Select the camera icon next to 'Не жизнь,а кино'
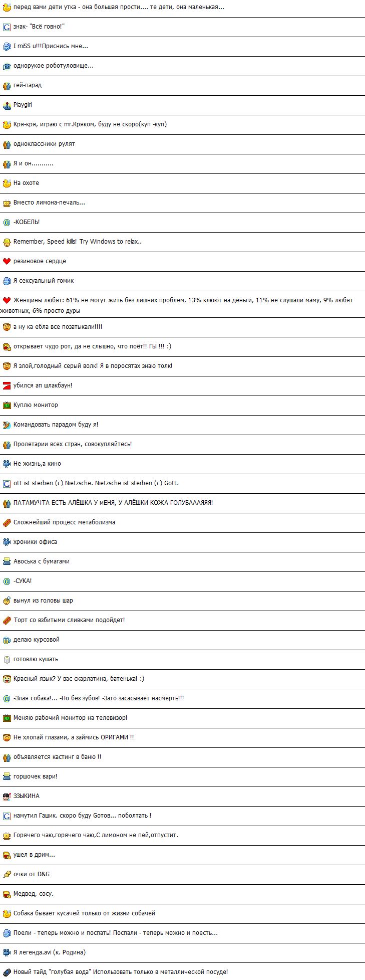 [7, 464]
